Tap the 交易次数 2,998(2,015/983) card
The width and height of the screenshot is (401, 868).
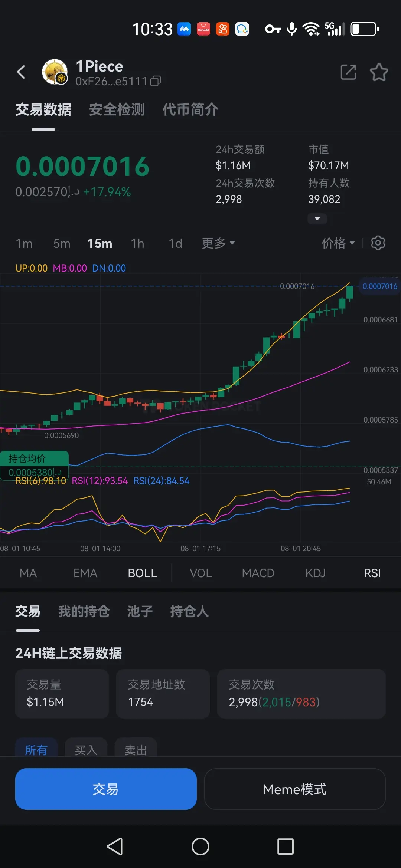pos(301,694)
